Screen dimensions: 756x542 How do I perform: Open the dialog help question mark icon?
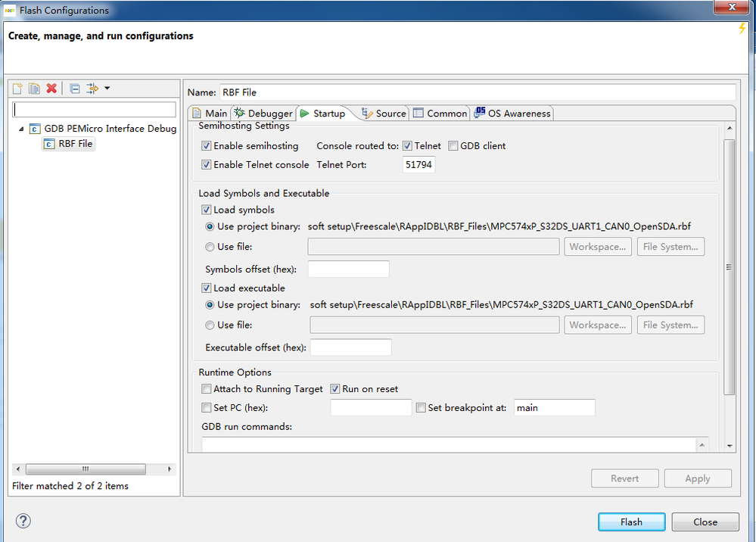[23, 521]
